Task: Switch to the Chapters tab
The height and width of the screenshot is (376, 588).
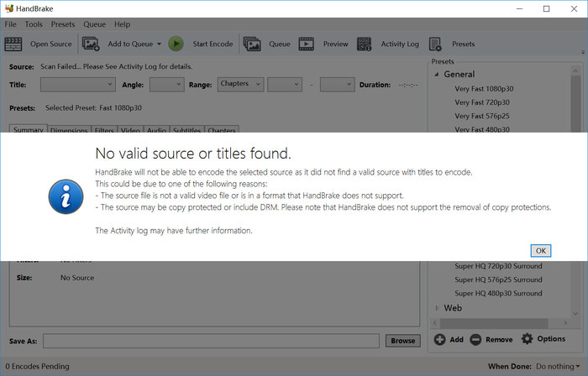Action: coord(222,128)
